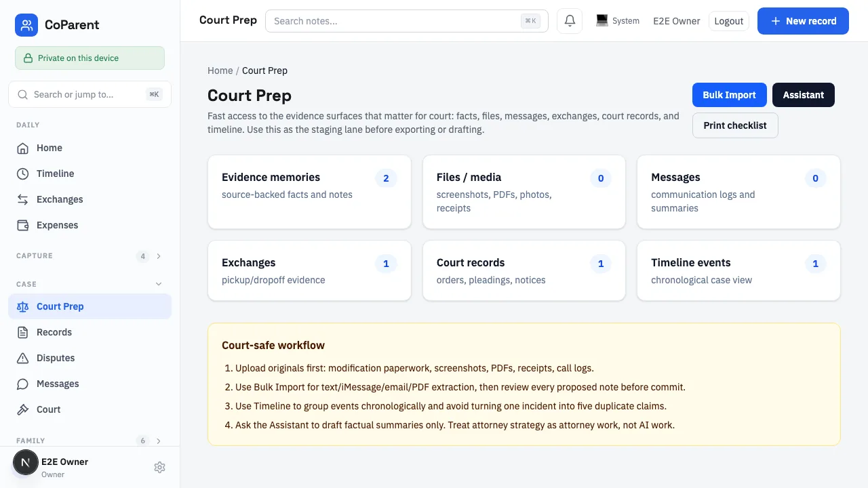Screen dimensions: 868x488
Task: Open Expenses in sidebar
Action: tap(90, 225)
